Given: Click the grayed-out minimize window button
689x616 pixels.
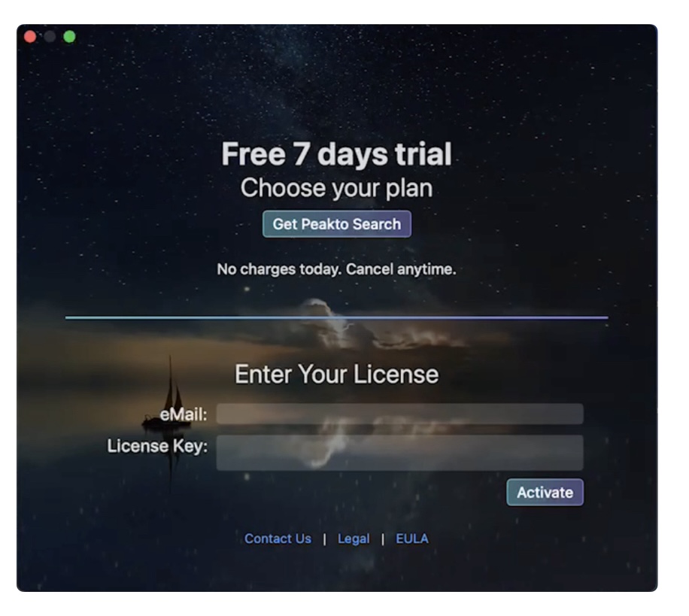Looking at the screenshot, I should (50, 36).
